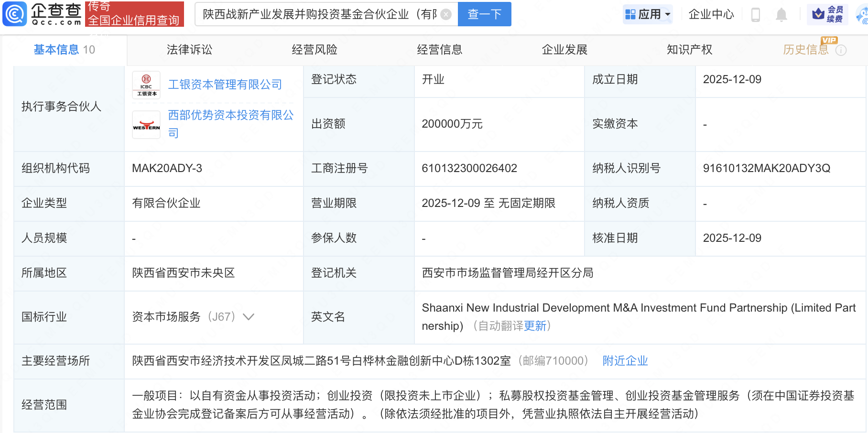The height and width of the screenshot is (433, 868).
Task: Click the Qcc.com logo icon
Action: click(15, 14)
